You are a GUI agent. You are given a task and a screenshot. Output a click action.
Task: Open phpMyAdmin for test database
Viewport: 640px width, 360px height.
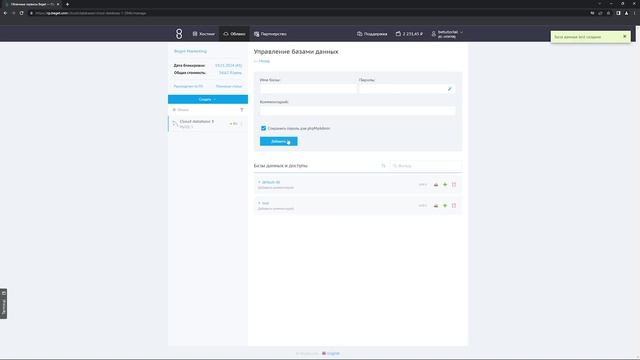click(x=436, y=205)
